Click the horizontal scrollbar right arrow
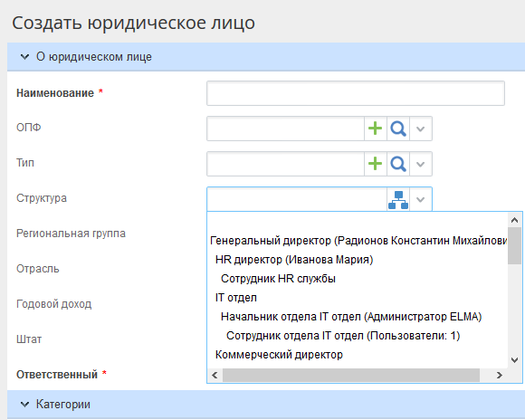This screenshot has width=525, height=420. click(500, 375)
